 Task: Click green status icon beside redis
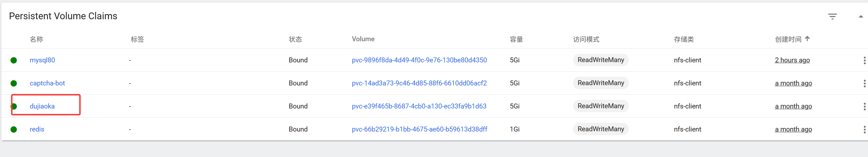point(14,129)
